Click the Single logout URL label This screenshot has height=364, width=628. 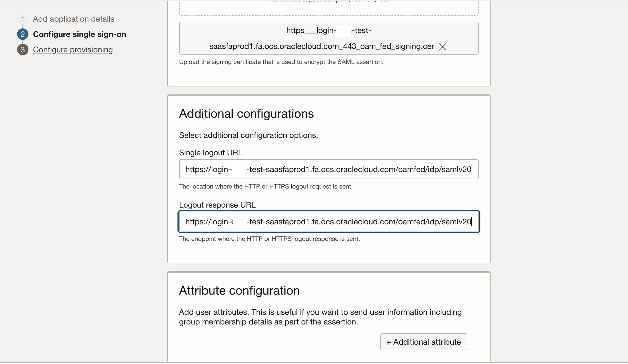point(210,153)
